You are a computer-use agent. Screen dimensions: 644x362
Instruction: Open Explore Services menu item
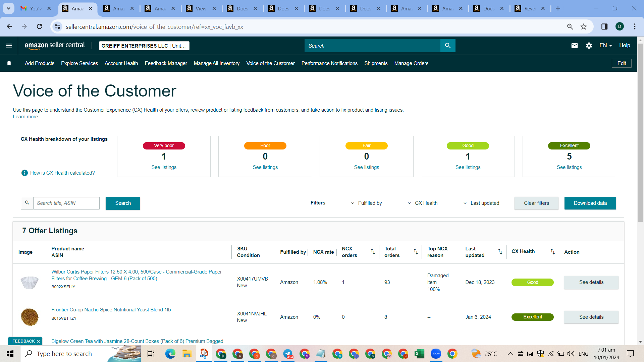(79, 63)
